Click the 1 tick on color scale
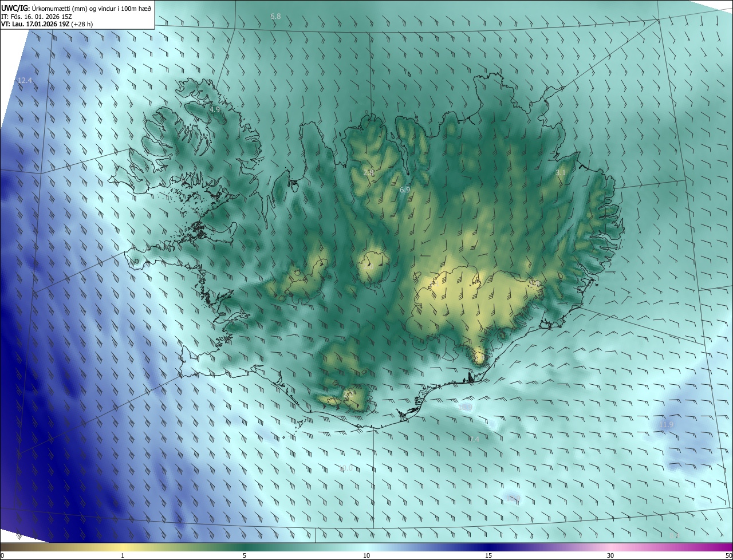Viewport: 733px width, 560px height. point(123,556)
